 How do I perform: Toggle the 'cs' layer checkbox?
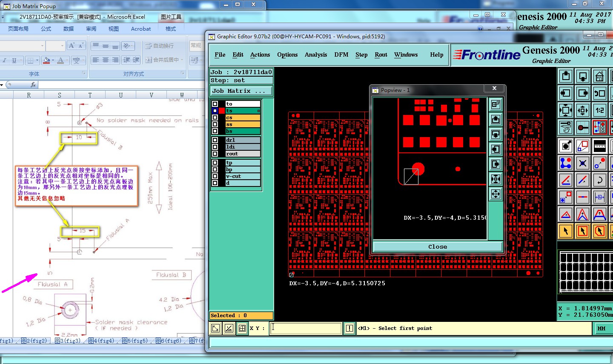point(215,118)
